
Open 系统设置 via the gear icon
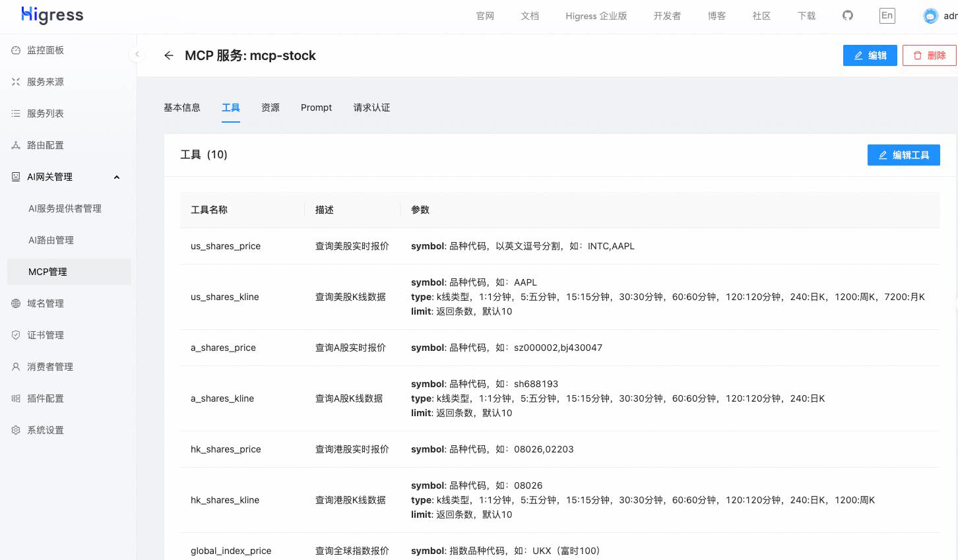click(x=15, y=429)
